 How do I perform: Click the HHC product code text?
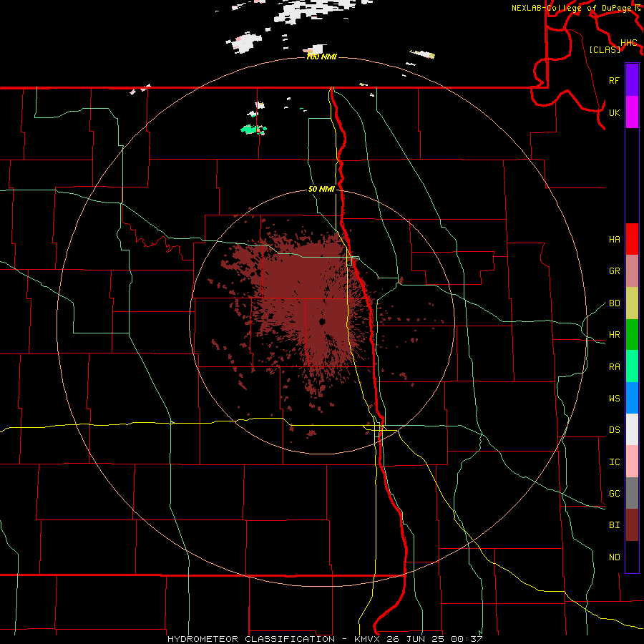coord(628,43)
